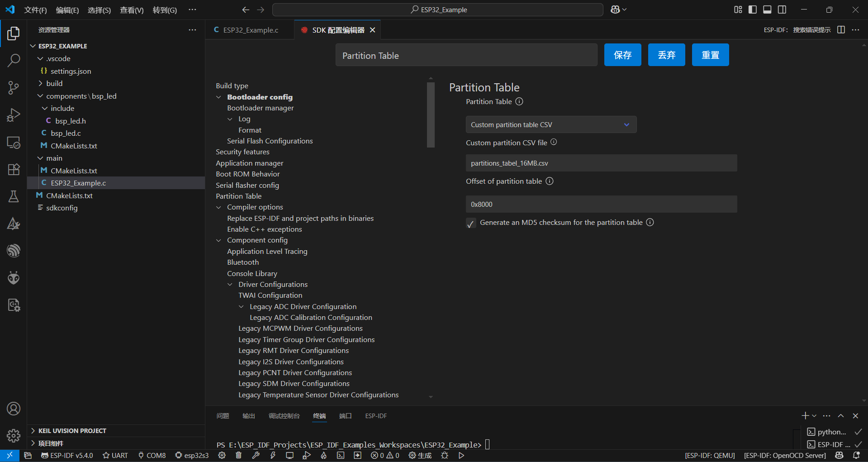This screenshot has width=868, height=462.
Task: Collapse the Log node under Bootloader config
Action: coord(230,119)
